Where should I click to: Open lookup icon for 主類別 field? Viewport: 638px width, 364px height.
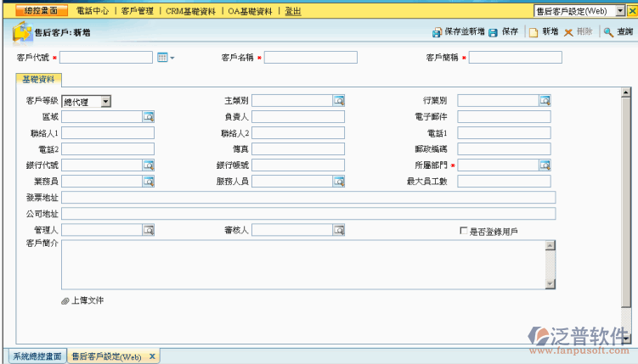point(339,101)
